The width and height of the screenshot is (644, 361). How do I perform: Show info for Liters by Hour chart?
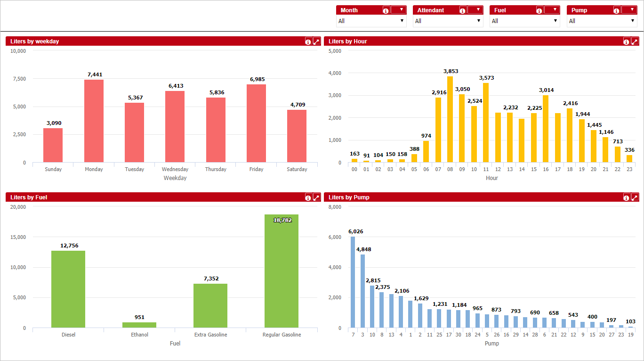pyautogui.click(x=627, y=41)
